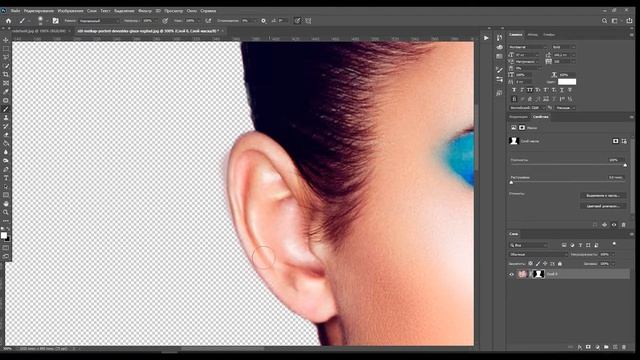Open font size dropdown
640x360 pixels.
tap(527, 54)
